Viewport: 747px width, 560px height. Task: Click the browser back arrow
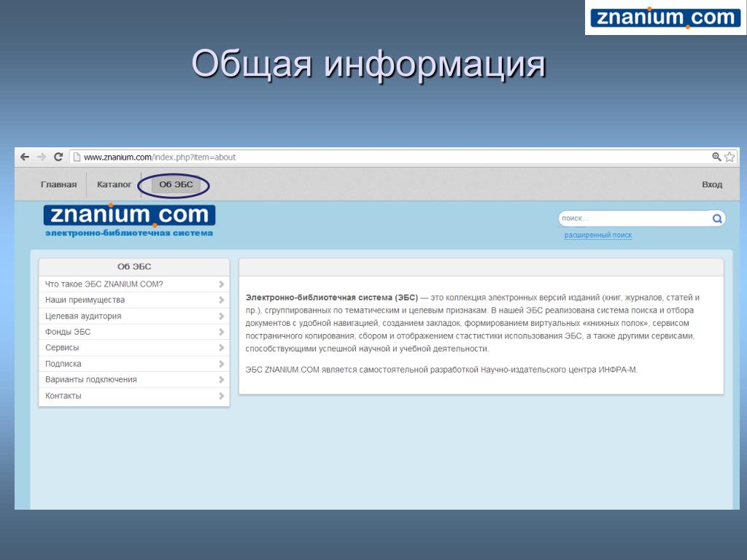point(25,157)
